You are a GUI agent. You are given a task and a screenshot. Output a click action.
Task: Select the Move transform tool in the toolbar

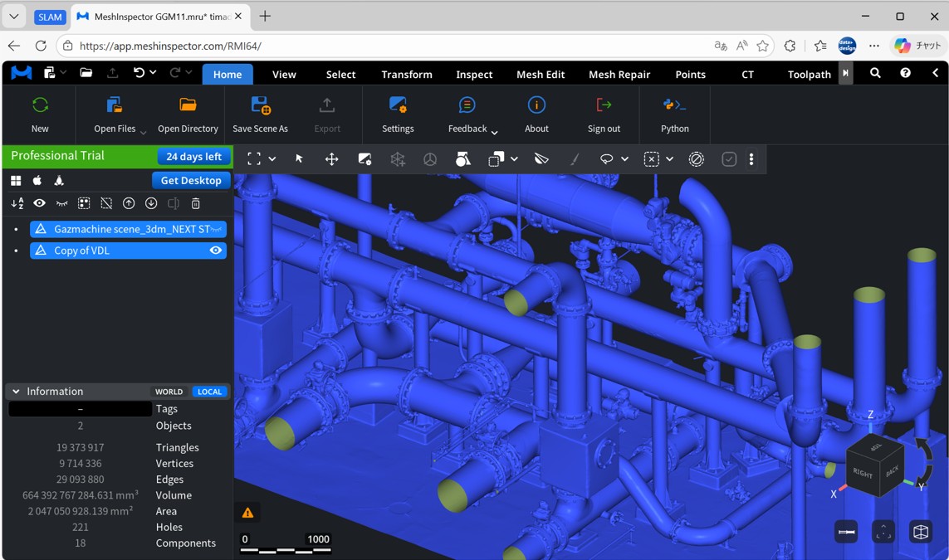point(331,158)
